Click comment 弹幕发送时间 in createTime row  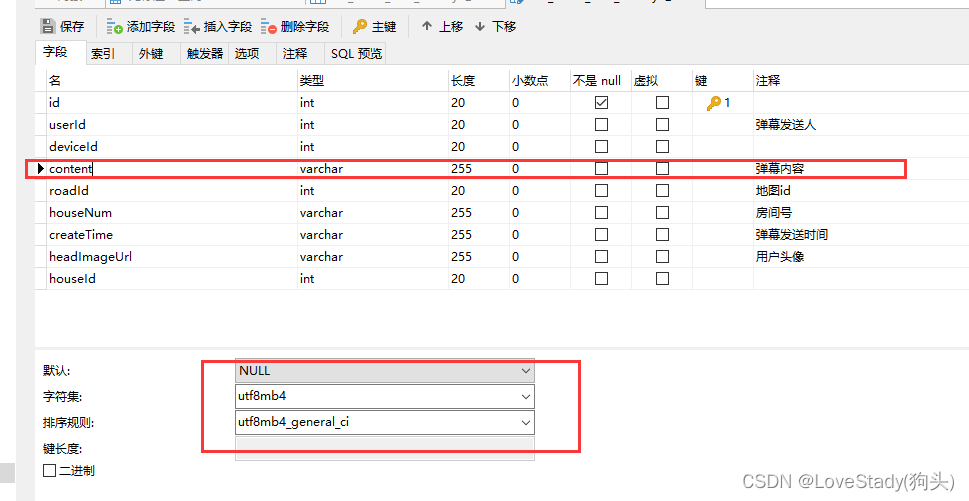(792, 235)
